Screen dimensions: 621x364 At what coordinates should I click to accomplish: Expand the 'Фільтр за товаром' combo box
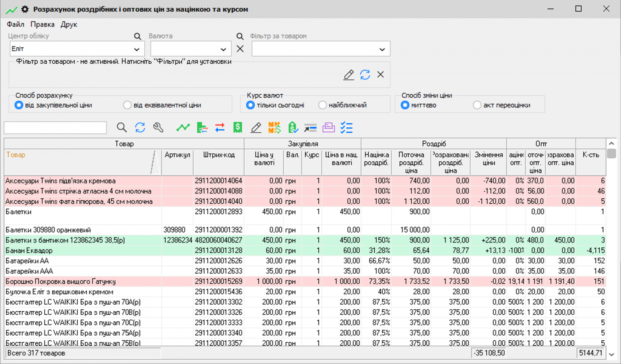[x=382, y=49]
